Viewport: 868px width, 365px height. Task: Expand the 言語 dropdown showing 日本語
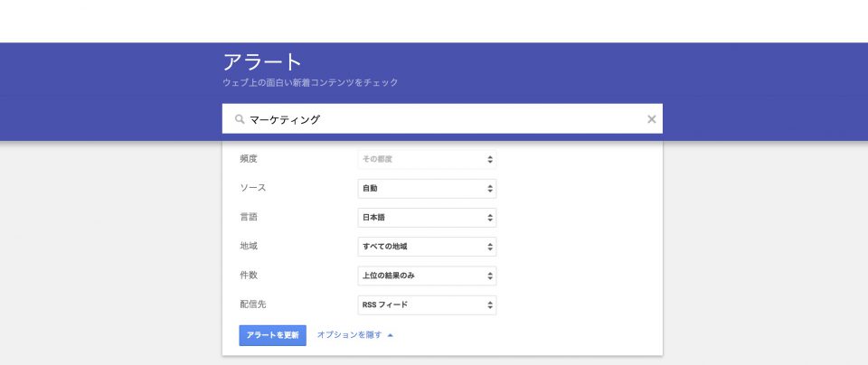tap(427, 218)
